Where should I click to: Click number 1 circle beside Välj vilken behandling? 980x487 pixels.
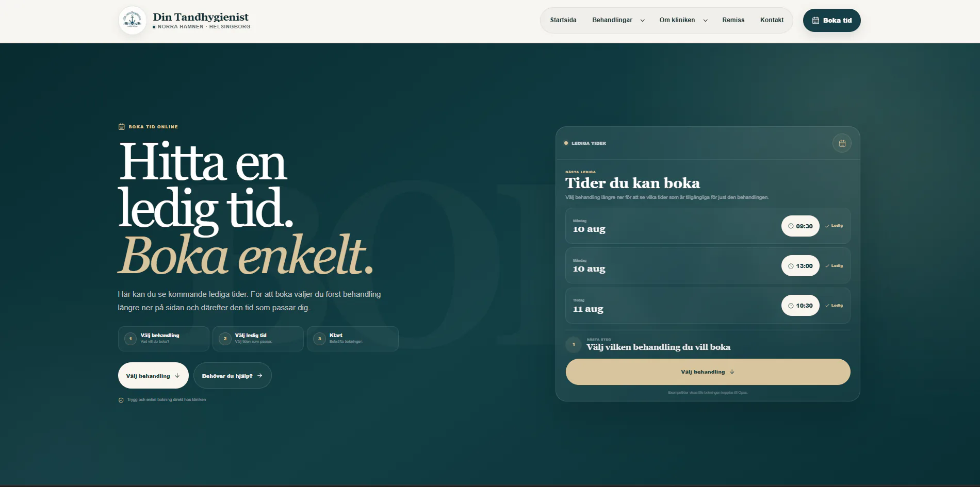pos(574,344)
